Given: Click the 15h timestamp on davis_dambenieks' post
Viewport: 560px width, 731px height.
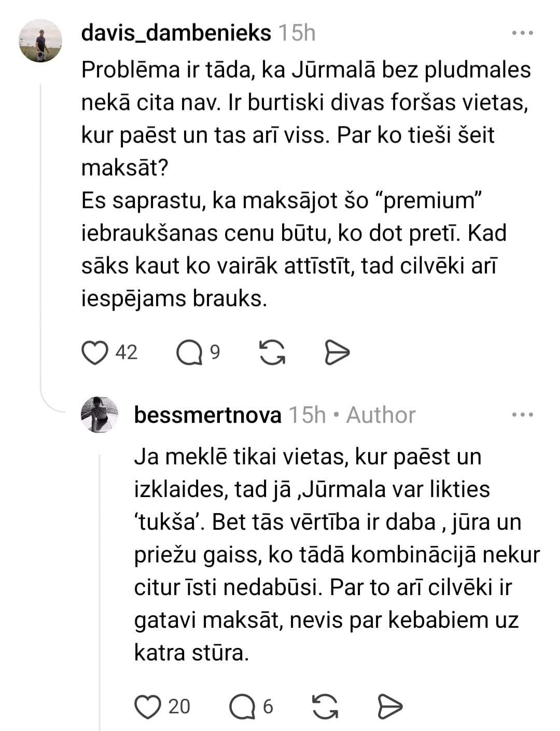Looking at the screenshot, I should pyautogui.click(x=297, y=34).
